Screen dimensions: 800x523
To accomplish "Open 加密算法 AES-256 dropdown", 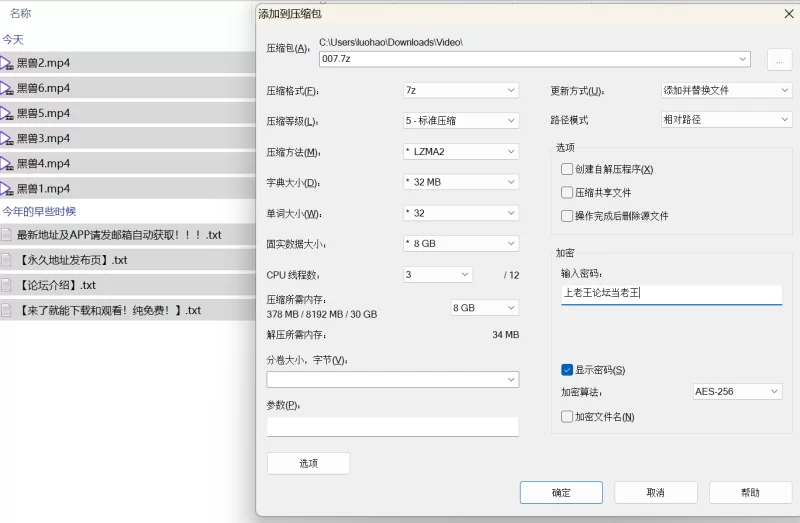I will 737,391.
